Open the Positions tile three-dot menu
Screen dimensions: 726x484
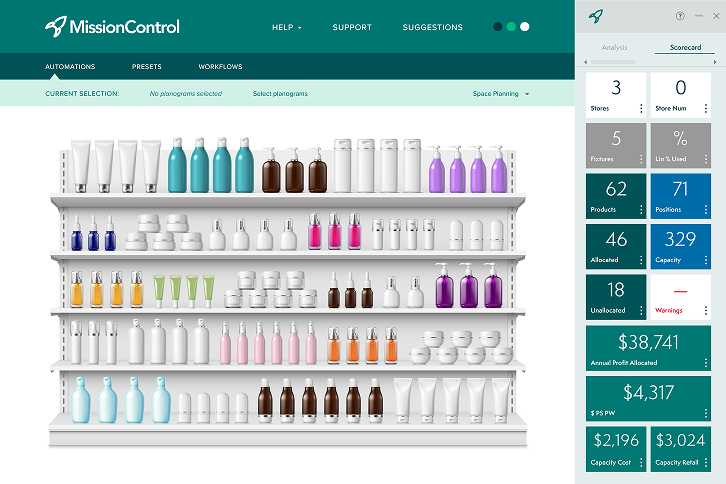706,210
